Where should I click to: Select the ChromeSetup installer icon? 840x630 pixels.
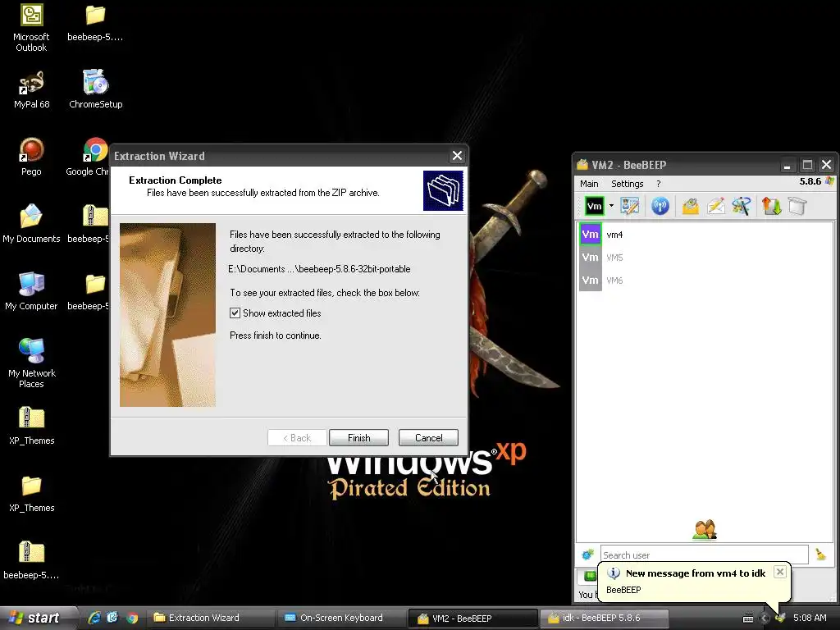(95, 89)
